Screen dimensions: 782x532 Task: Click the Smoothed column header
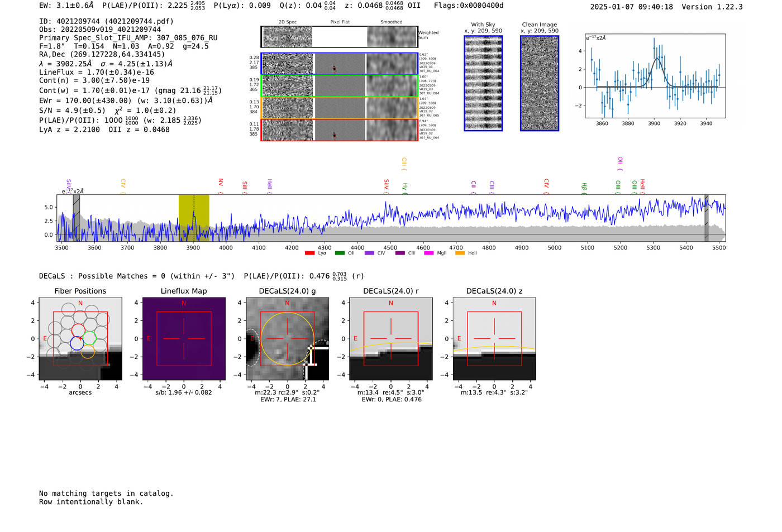[392, 22]
